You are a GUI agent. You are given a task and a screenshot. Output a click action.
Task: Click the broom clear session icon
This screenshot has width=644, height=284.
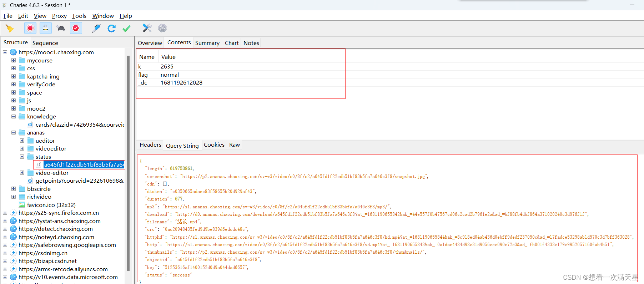(x=10, y=28)
